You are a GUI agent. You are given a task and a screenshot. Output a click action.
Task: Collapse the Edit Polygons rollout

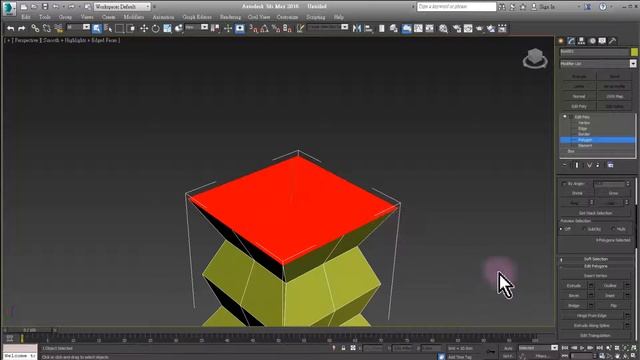[596, 266]
